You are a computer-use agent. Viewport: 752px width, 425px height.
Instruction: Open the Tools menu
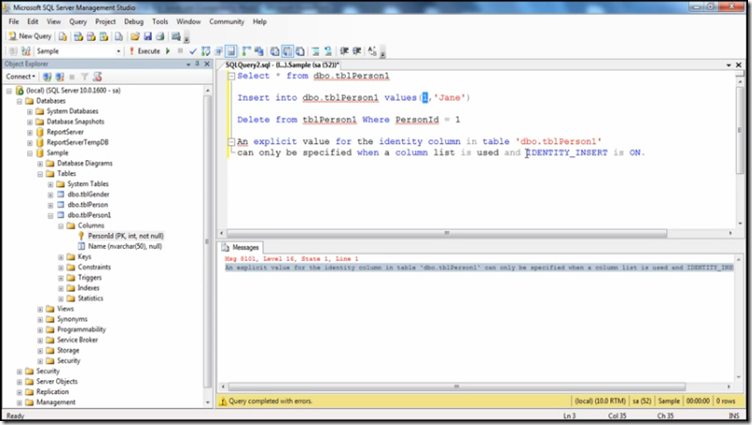160,22
